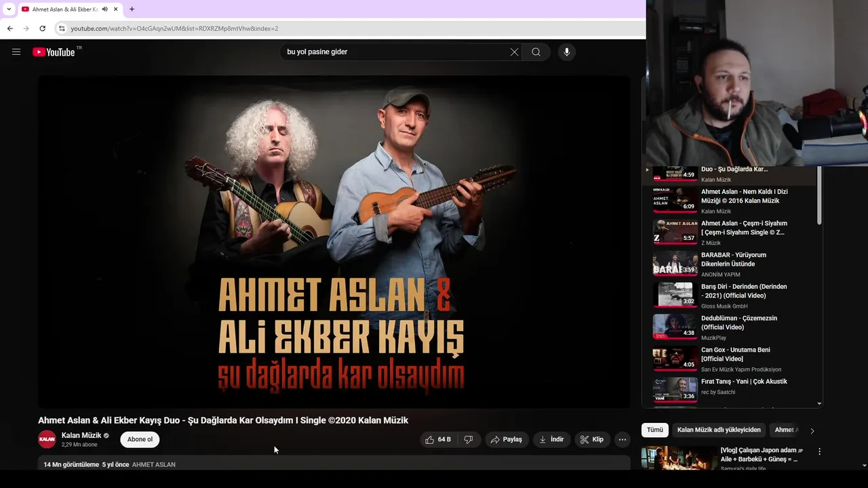This screenshot has height=488, width=868.
Task: Click the magnifier search button
Action: pos(536,52)
